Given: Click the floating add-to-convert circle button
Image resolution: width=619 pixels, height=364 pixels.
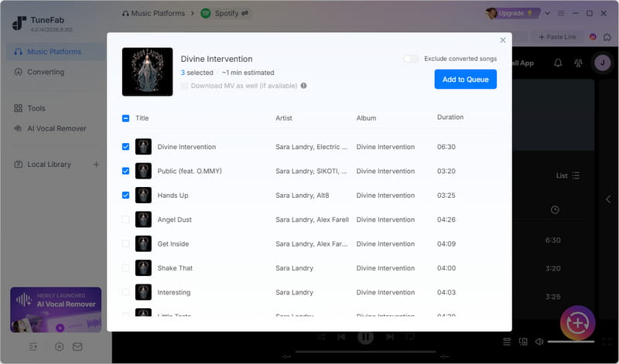Looking at the screenshot, I should (x=577, y=323).
